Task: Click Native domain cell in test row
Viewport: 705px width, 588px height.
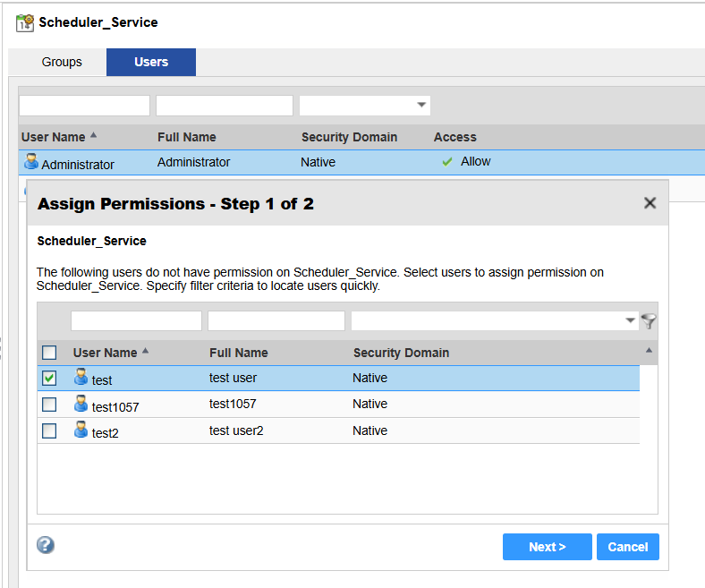Action: point(369,378)
